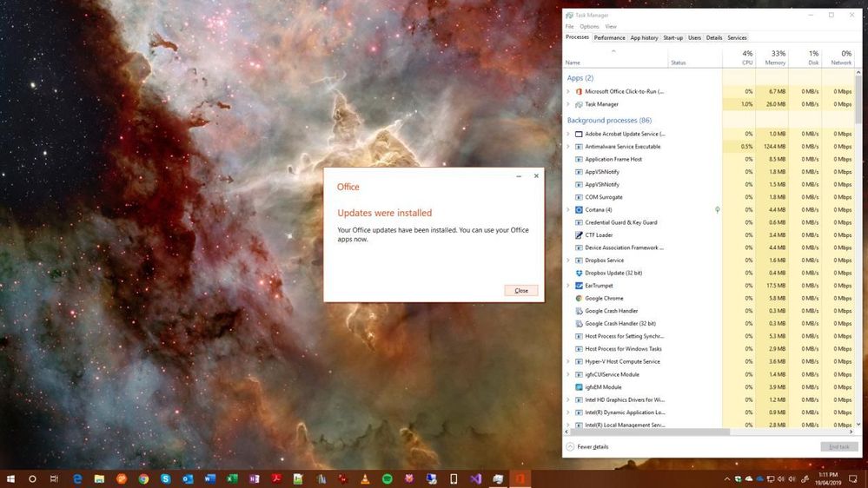
Task: Switch to the Performance tab
Action: 609,37
